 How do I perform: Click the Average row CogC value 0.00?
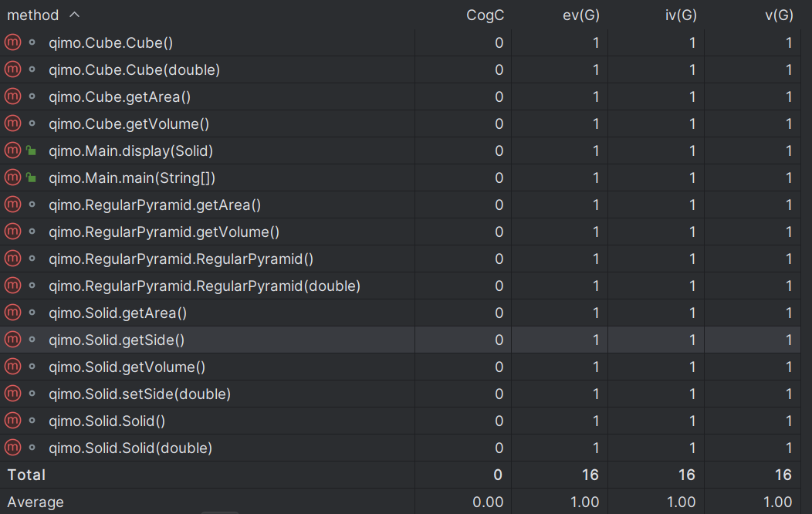[488, 502]
